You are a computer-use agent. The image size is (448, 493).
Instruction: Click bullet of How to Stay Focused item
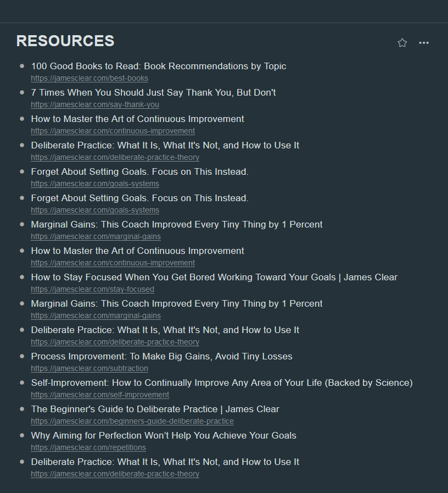(22, 277)
